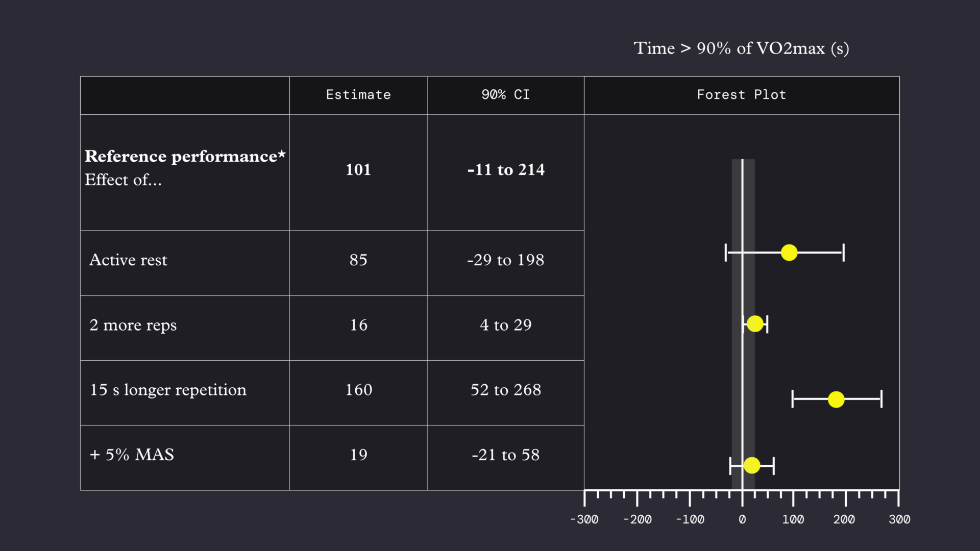The width and height of the screenshot is (980, 551).
Task: Select the 90% CI column header
Action: [x=506, y=95]
